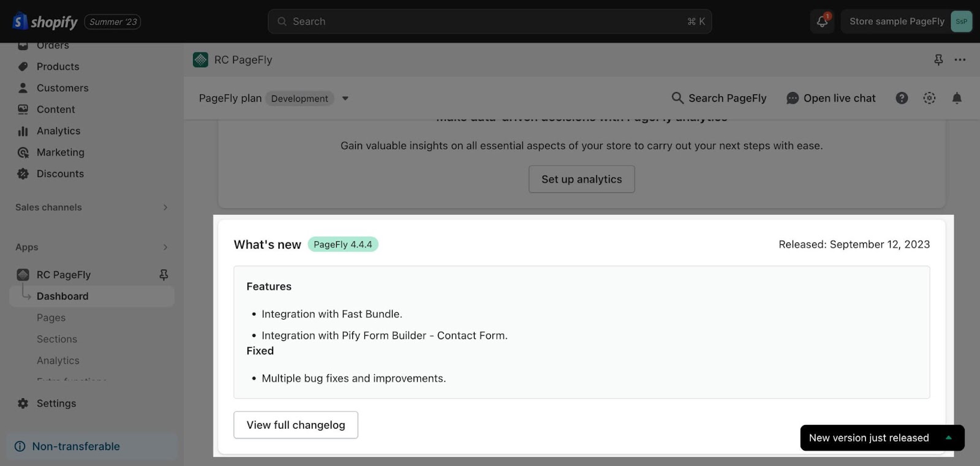Viewport: 980px width, 466px height.
Task: Open the PageFly plan Development dropdown arrow
Action: point(345,99)
